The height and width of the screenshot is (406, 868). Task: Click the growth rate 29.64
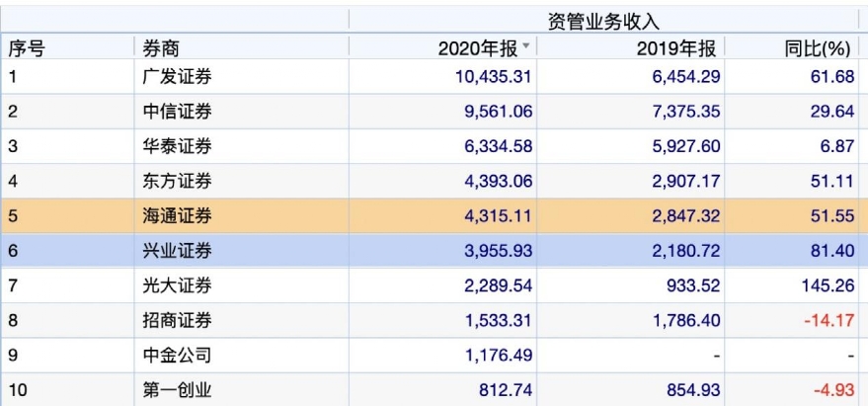834,112
